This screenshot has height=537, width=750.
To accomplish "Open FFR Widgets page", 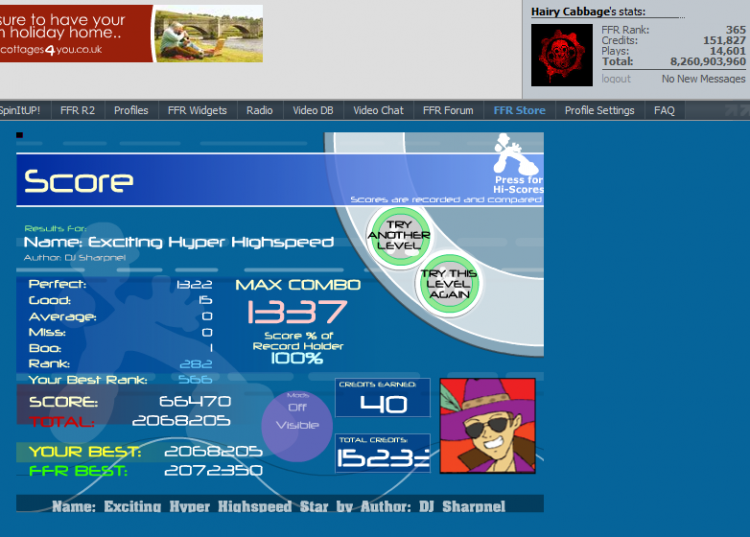I will click(x=197, y=110).
